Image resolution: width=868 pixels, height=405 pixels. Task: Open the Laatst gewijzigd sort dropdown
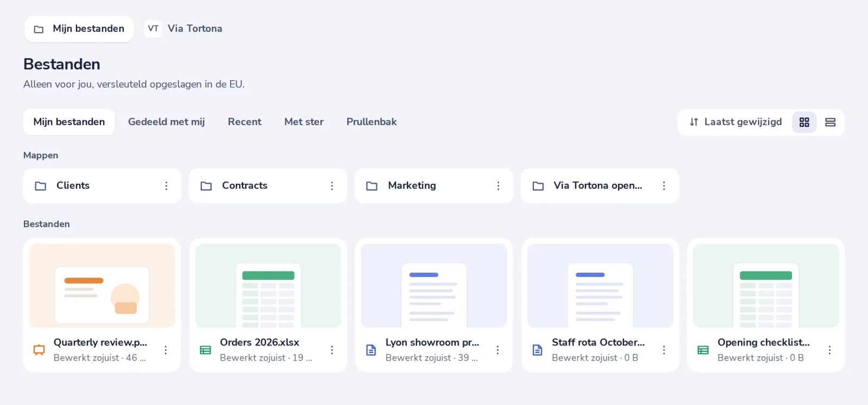(x=735, y=122)
